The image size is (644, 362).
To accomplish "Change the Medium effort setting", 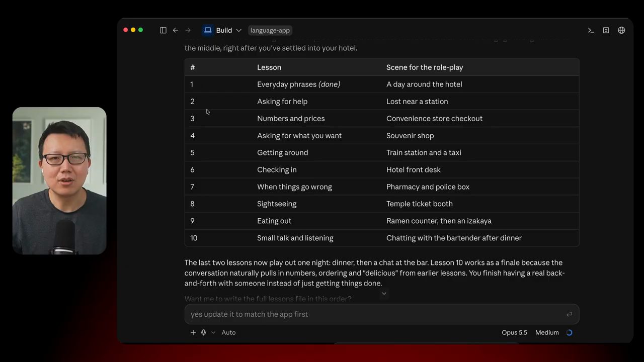I will click(x=547, y=332).
